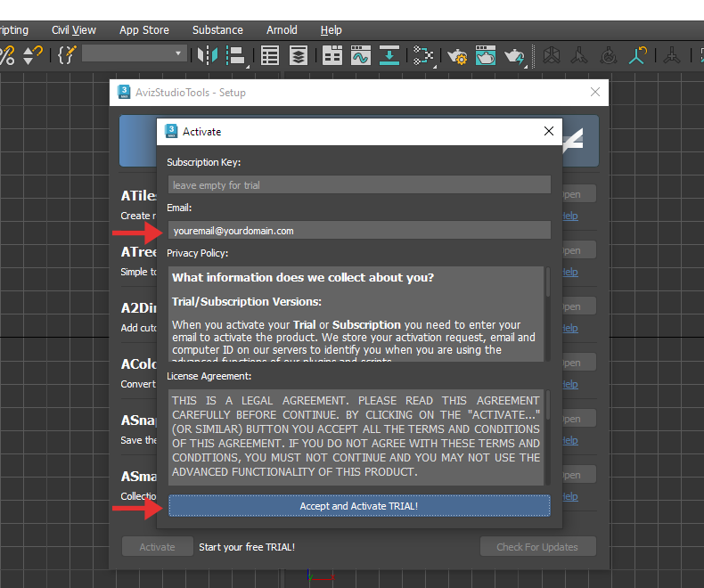
Task: Click the Subscription Key input field
Action: pos(359,185)
